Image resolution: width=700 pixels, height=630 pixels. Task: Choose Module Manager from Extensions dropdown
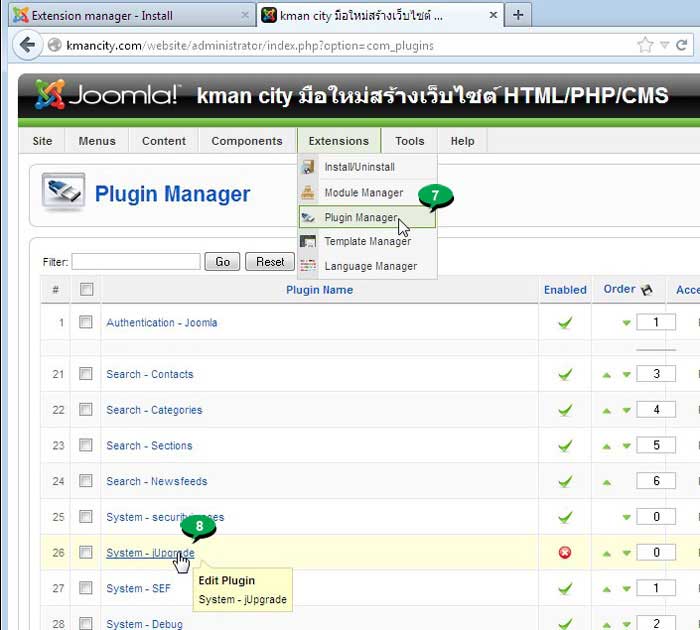(367, 193)
